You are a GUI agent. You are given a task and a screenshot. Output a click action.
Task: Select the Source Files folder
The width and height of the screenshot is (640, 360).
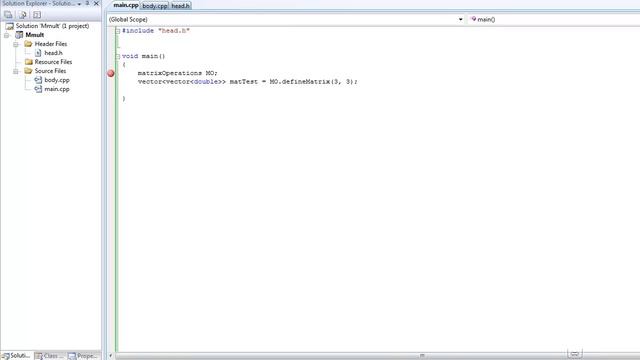pos(50,71)
